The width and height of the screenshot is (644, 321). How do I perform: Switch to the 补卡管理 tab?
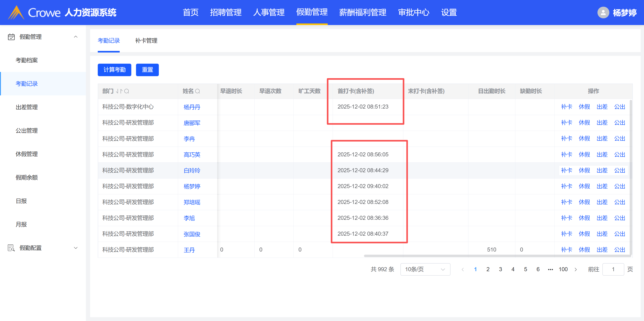[146, 40]
